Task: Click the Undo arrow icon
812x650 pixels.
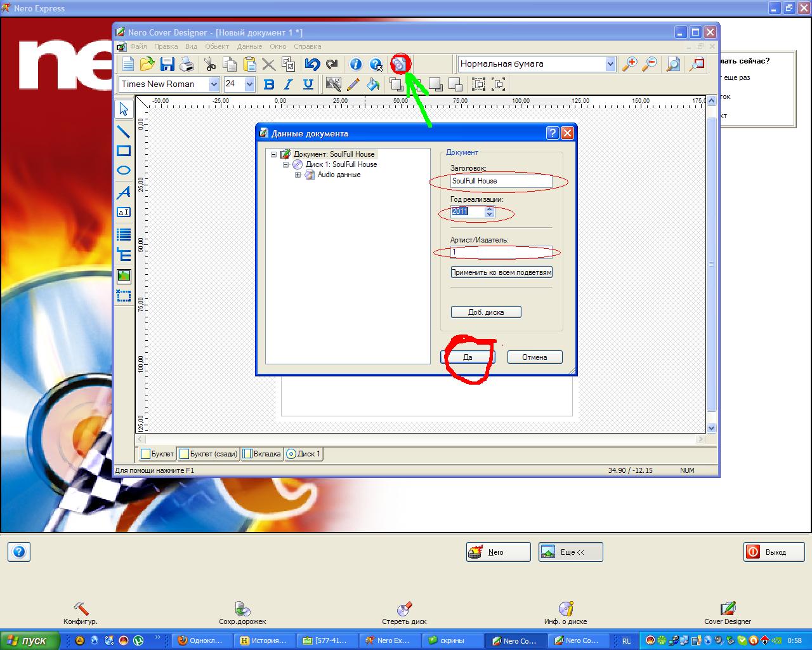Action: click(x=312, y=63)
